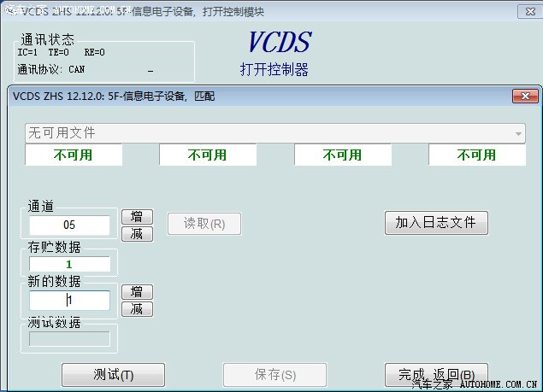This screenshot has height=392, width=543.
Task: Close the background 打开控制模块 window
Action: pos(530,12)
